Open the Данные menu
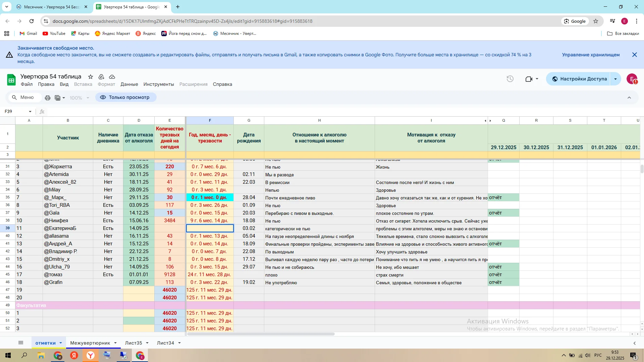 129,84
